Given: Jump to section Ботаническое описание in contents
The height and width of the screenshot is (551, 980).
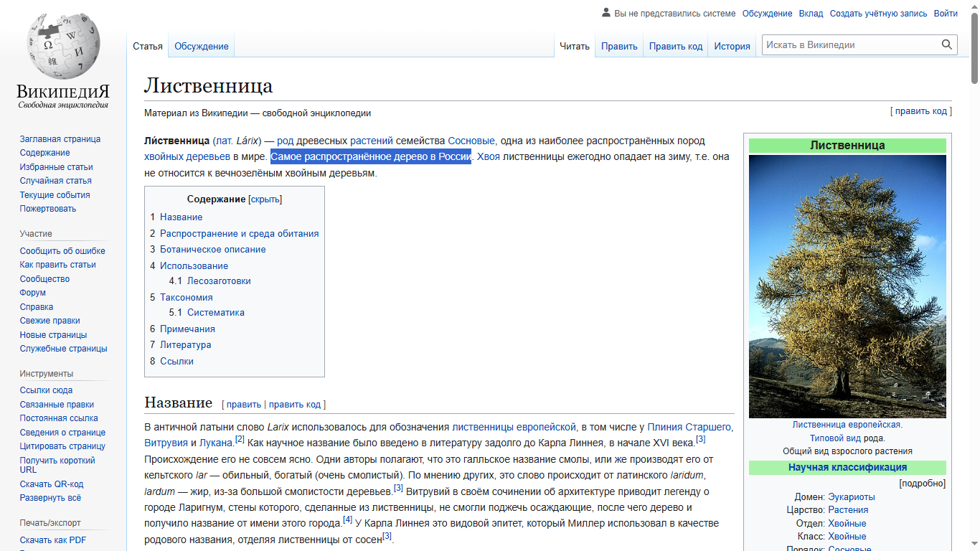Looking at the screenshot, I should (x=212, y=250).
